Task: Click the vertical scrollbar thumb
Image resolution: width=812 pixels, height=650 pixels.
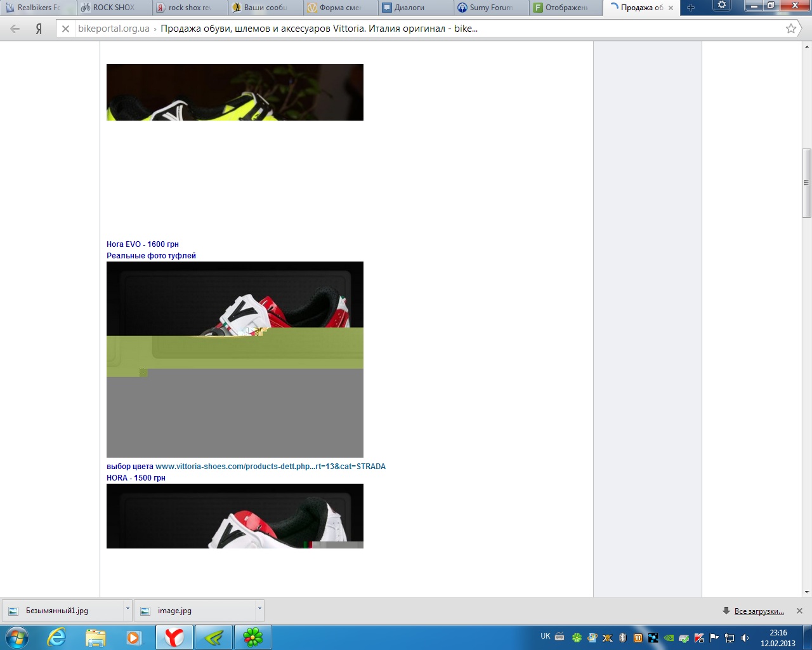Action: [806, 183]
